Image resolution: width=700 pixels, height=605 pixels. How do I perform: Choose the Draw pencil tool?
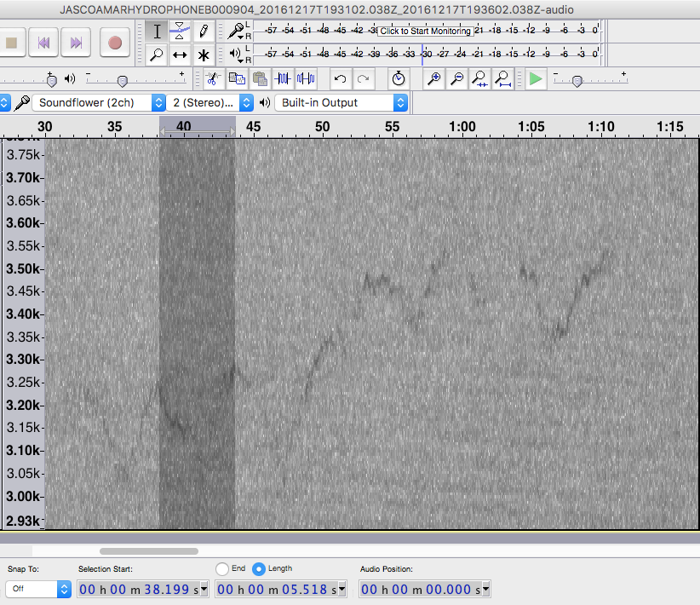click(x=204, y=32)
